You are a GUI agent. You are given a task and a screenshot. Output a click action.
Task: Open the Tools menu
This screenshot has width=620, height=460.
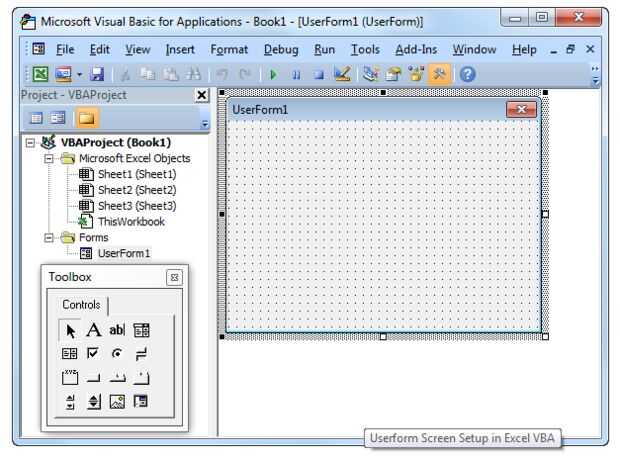365,49
